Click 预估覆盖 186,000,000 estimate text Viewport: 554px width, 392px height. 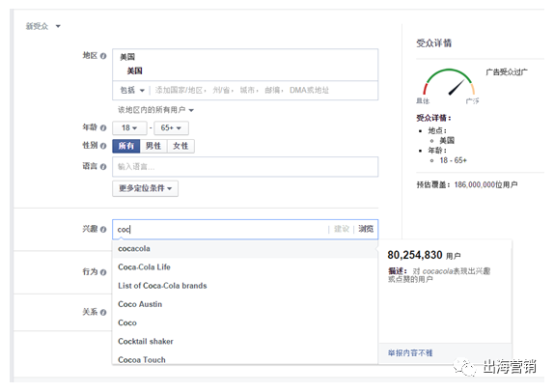pos(467,184)
